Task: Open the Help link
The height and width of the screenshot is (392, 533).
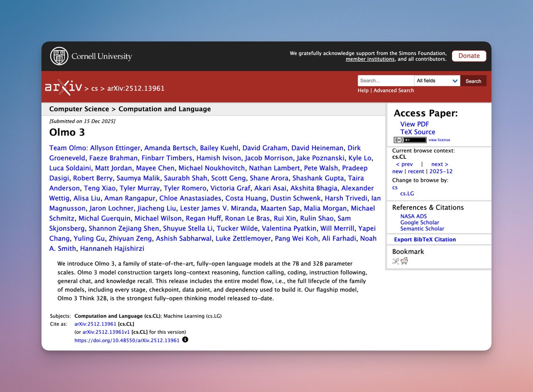Action: tap(363, 91)
